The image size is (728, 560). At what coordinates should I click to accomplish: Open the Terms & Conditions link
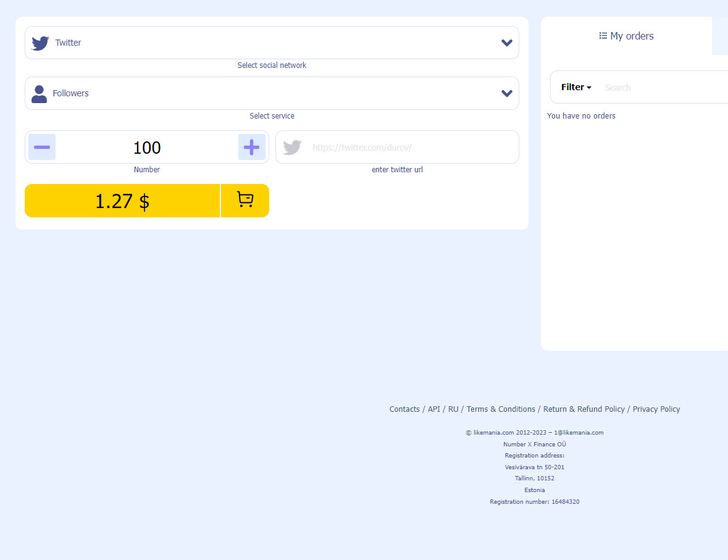(501, 409)
